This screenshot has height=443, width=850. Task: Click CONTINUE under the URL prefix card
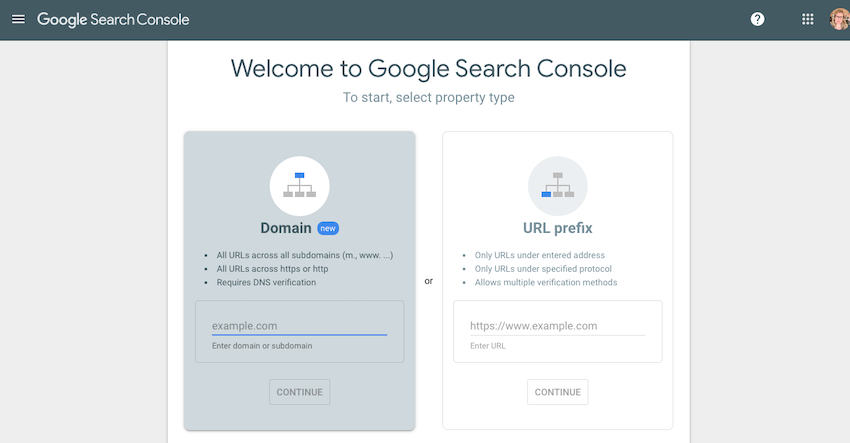(x=558, y=392)
